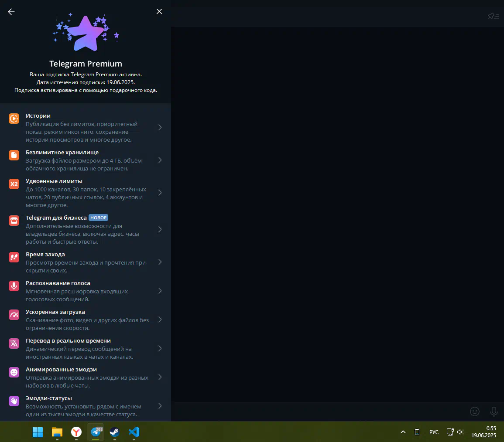Open the Истории feature title

(38, 116)
